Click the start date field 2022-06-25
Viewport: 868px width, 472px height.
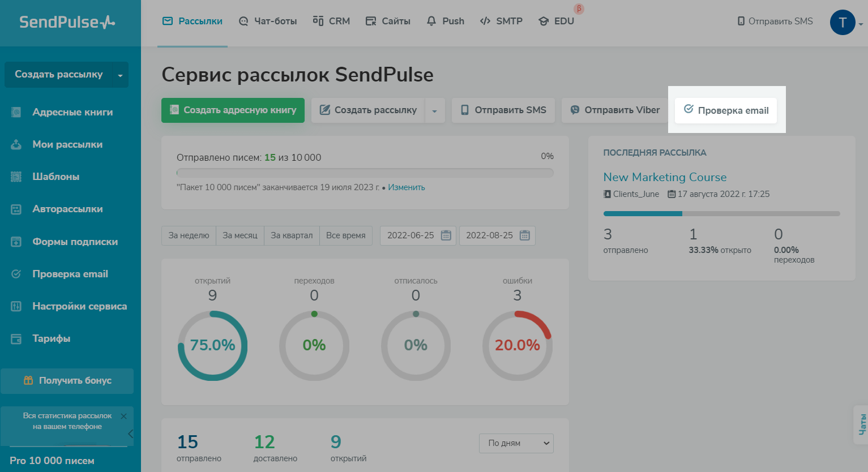[418, 235]
